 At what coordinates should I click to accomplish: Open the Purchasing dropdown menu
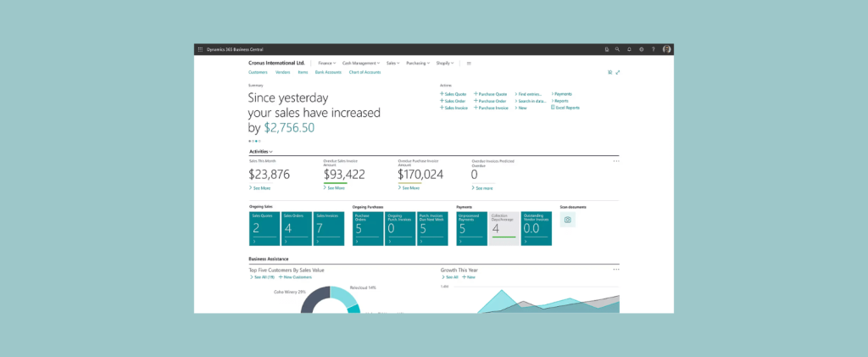(x=418, y=63)
